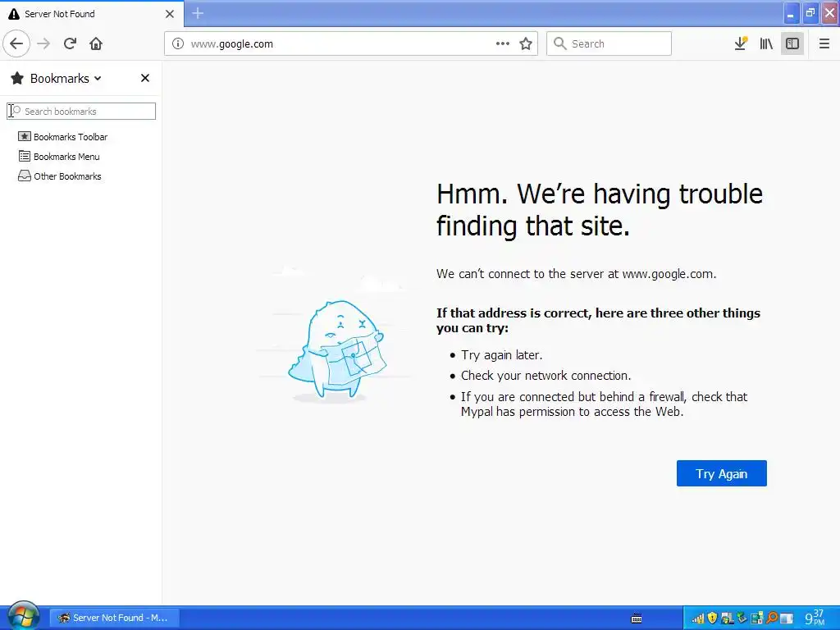Click the forward arrow navigation button

point(43,43)
